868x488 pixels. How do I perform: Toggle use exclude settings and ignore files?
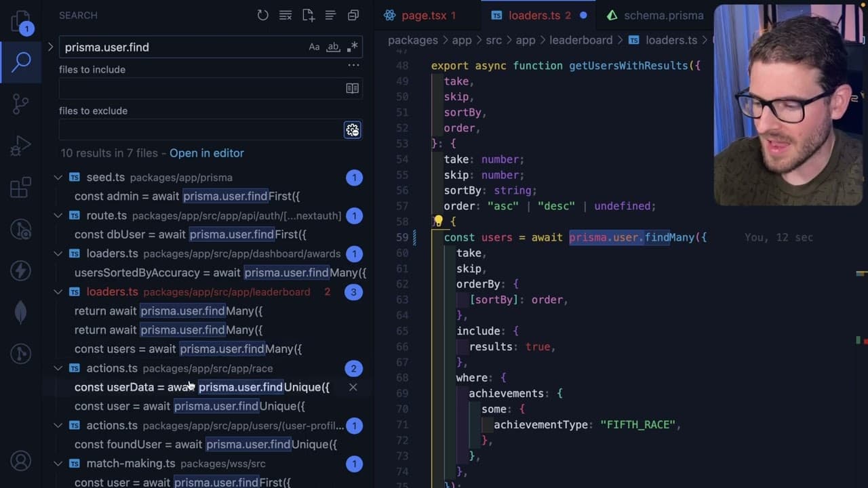(x=353, y=130)
